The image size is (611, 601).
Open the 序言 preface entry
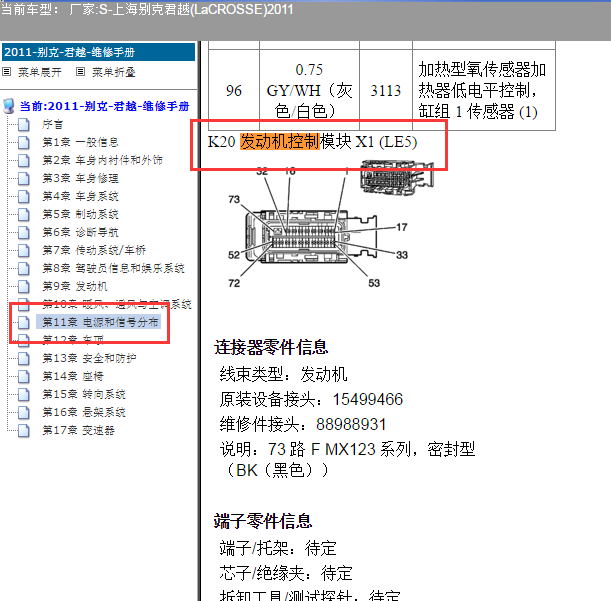pos(53,124)
